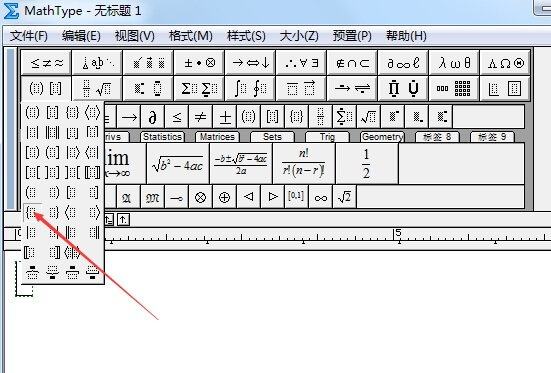The image size is (551, 373).
Task: Switch to the Statistics tab
Action: point(162,137)
